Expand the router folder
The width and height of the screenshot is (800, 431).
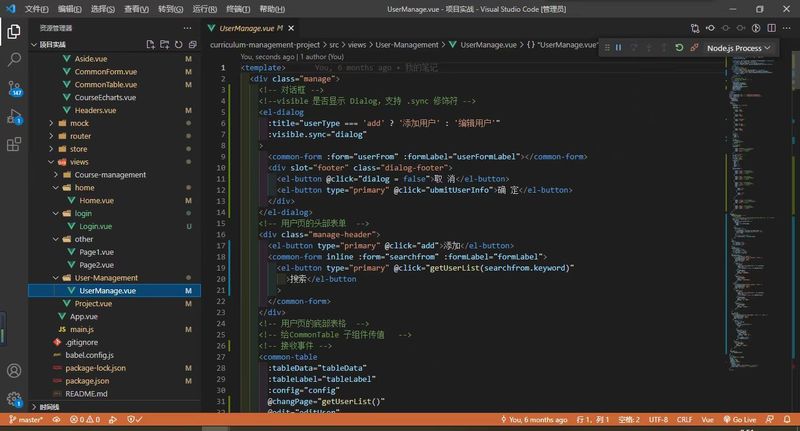click(x=51, y=136)
